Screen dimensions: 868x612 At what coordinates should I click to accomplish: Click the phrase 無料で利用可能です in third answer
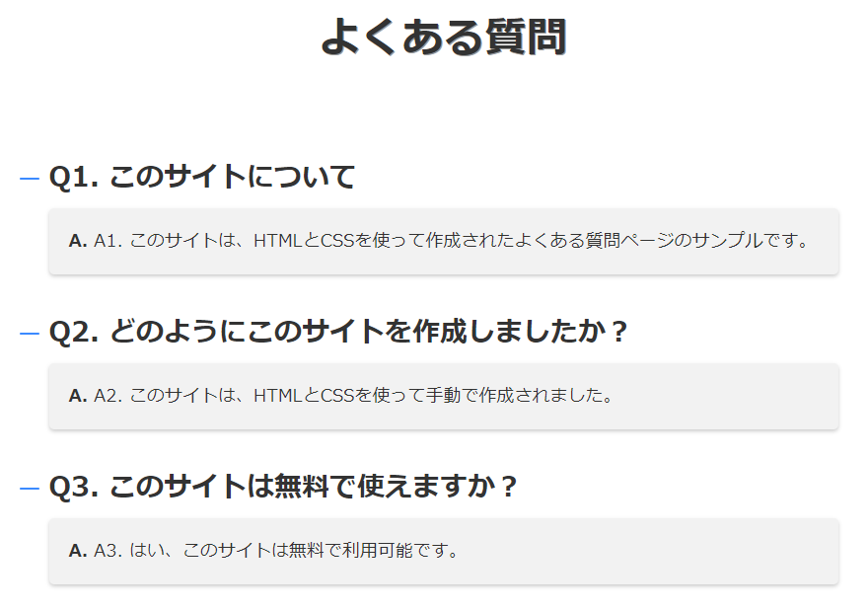click(368, 551)
